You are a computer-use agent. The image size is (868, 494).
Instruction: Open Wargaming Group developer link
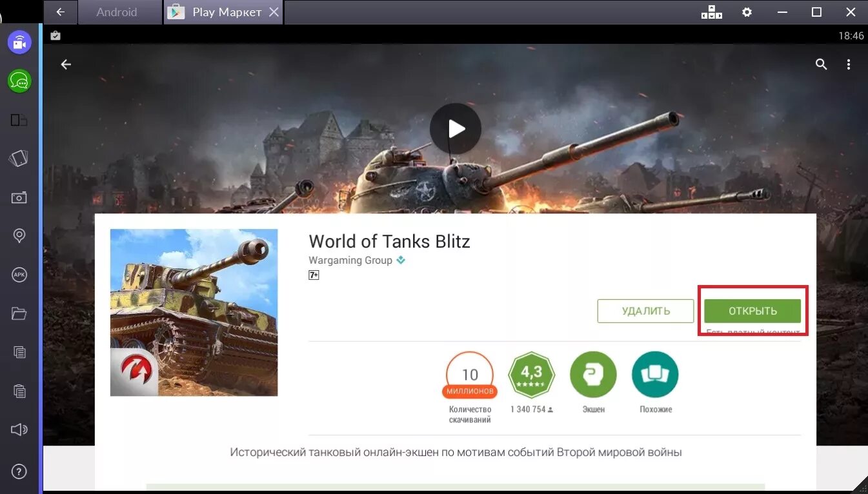pyautogui.click(x=350, y=261)
